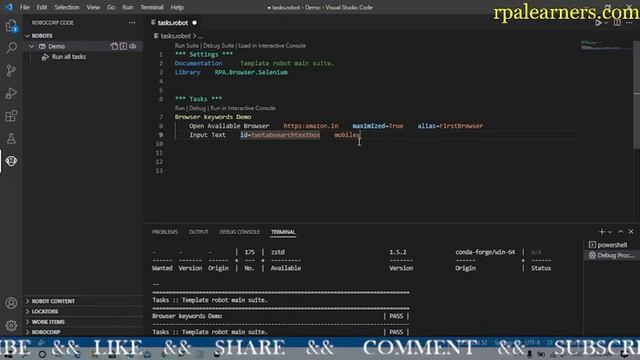
Task: Click Run in Interactive Console code lens
Action: (x=242, y=108)
